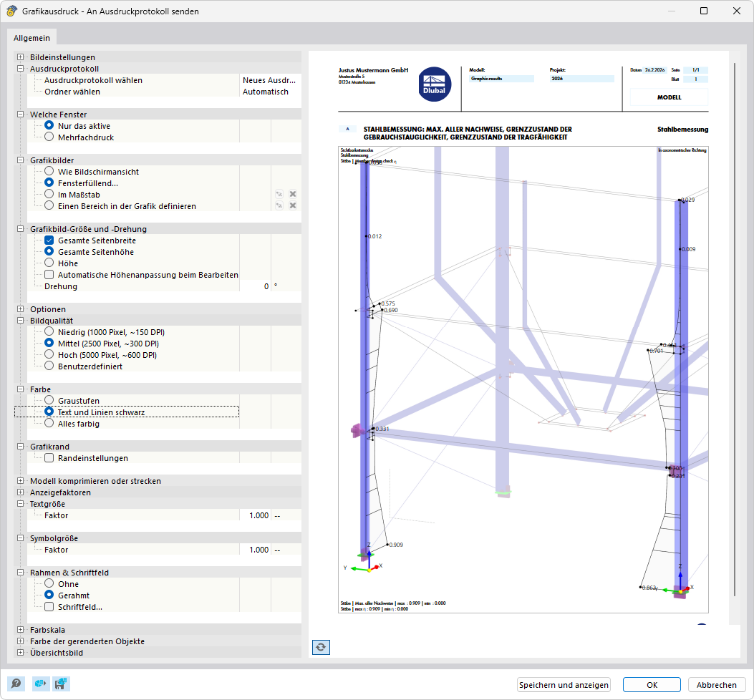Collapse the Grafikrand section
The width and height of the screenshot is (754, 700).
coord(20,447)
